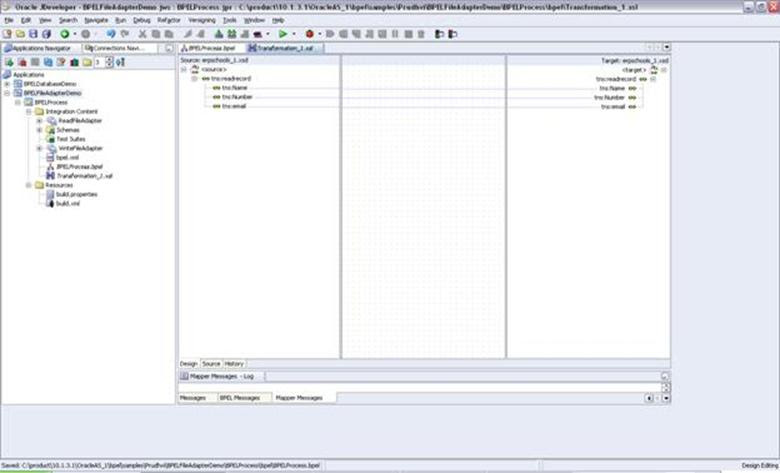Open the dropdown next to the Debug icon
The height and width of the screenshot is (473, 780).
pos(319,34)
